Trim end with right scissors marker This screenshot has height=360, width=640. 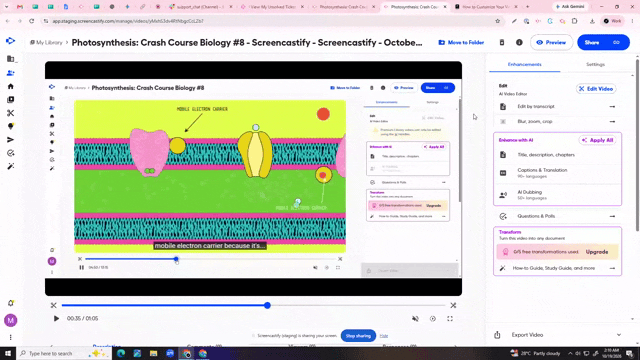point(453,305)
